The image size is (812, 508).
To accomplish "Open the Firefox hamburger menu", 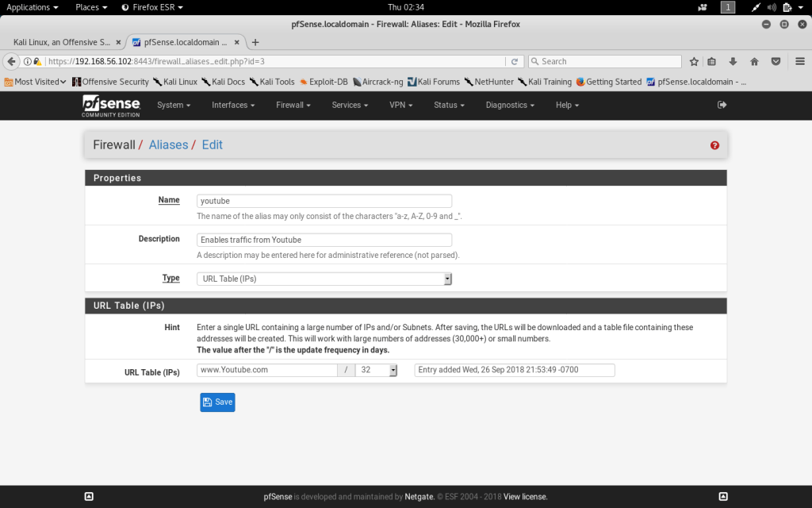I will click(799, 61).
